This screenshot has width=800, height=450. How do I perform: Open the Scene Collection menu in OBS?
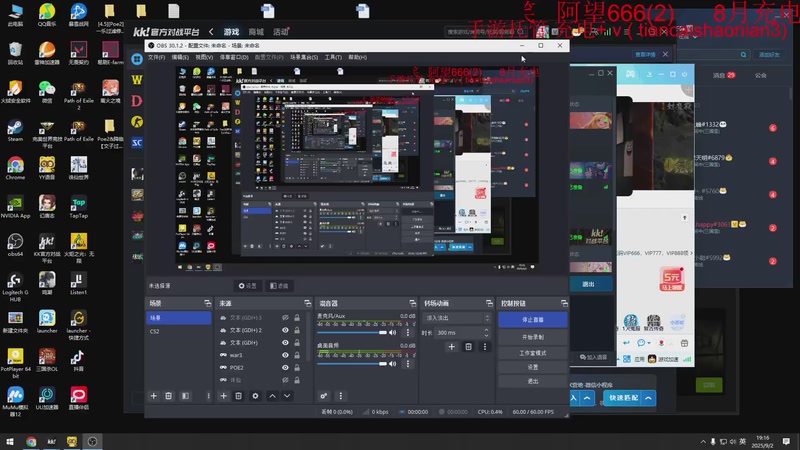[x=304, y=57]
